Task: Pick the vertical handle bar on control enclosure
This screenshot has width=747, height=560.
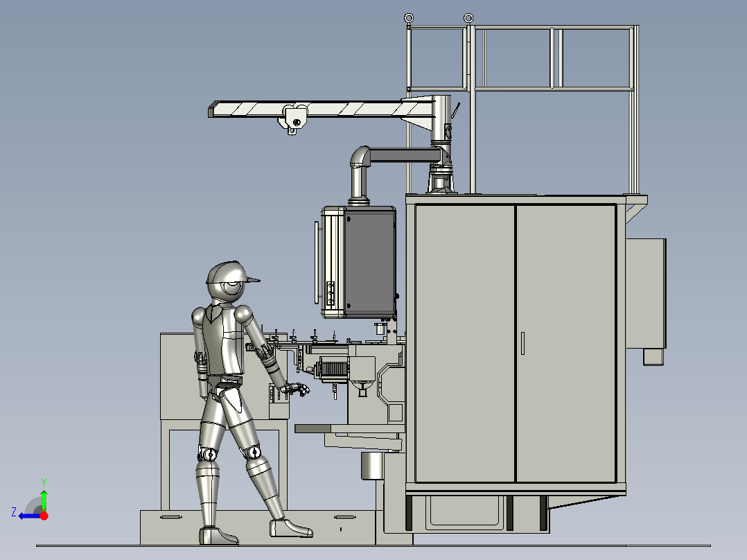Action: tap(316, 262)
